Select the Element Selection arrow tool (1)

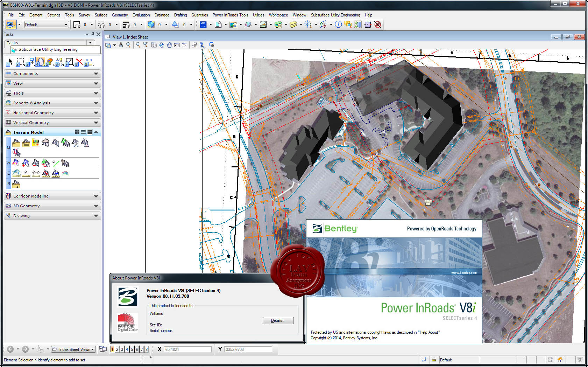[9, 62]
